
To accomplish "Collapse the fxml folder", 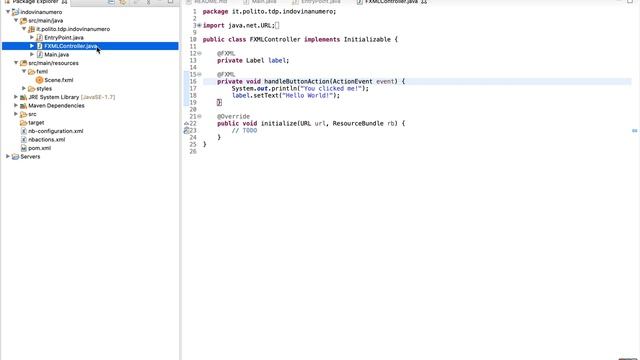I will pos(24,71).
